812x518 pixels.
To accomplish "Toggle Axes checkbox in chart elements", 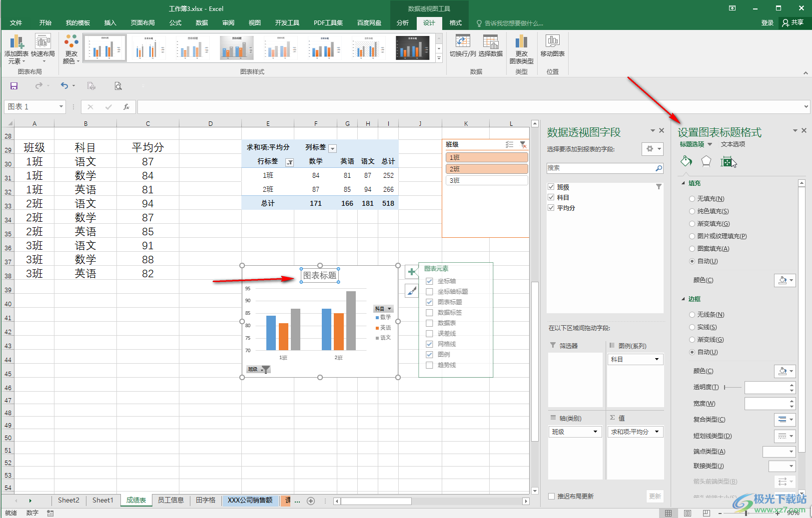I will click(429, 281).
